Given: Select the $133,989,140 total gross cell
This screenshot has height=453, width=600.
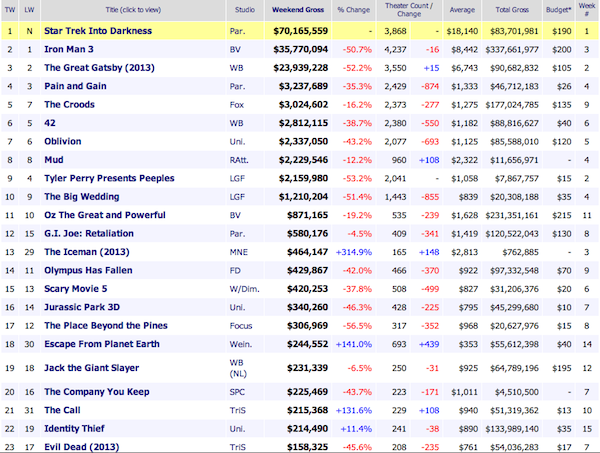Looking at the screenshot, I should coord(512,429).
